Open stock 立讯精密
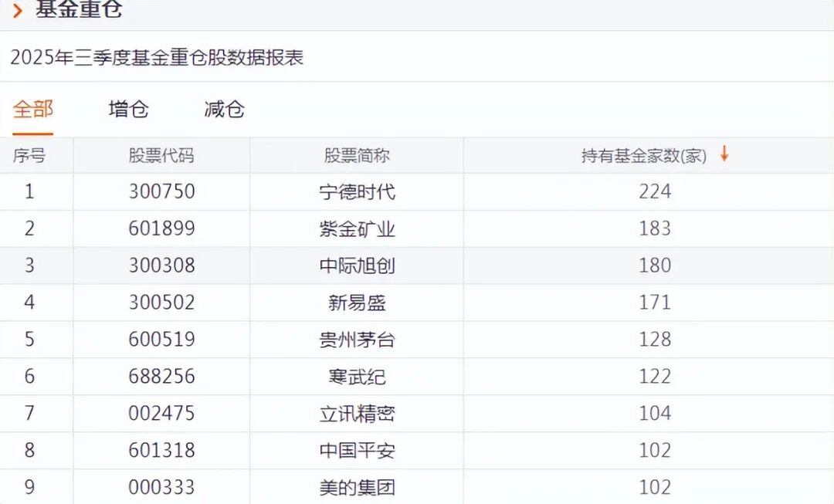This screenshot has width=834, height=504. tap(357, 413)
